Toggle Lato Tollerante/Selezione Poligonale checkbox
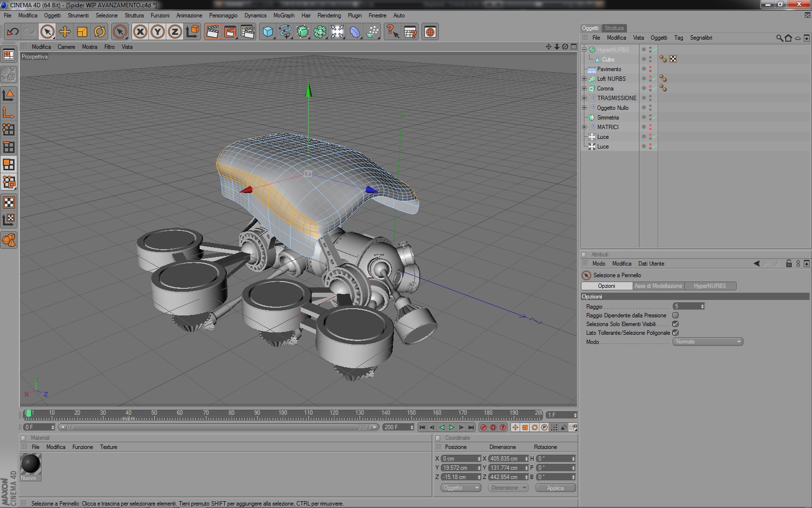The image size is (812, 508). [676, 332]
